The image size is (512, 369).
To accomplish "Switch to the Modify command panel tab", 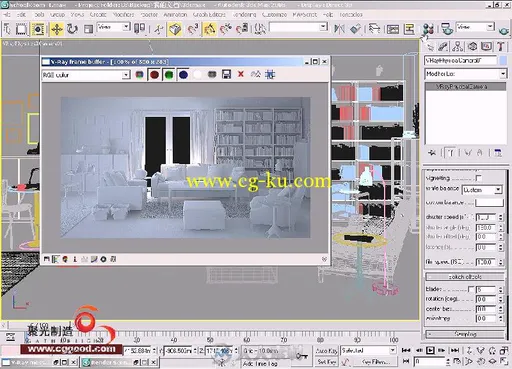I will click(x=443, y=47).
